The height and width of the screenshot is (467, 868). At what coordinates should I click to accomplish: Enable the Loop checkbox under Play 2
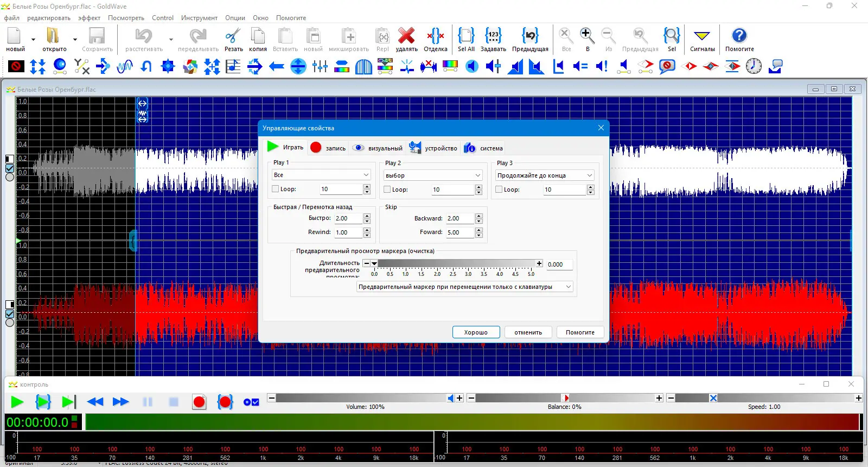pos(387,190)
